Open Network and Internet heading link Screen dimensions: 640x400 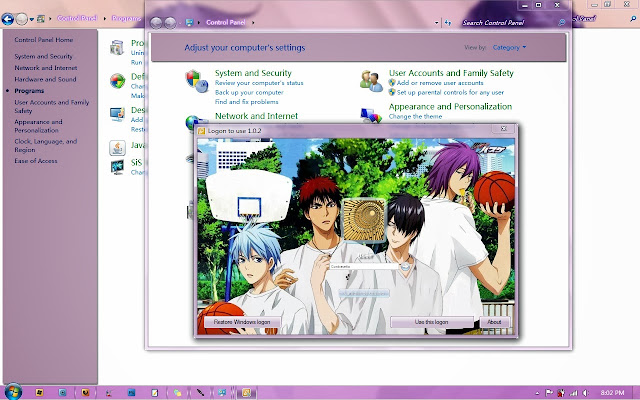(x=256, y=116)
